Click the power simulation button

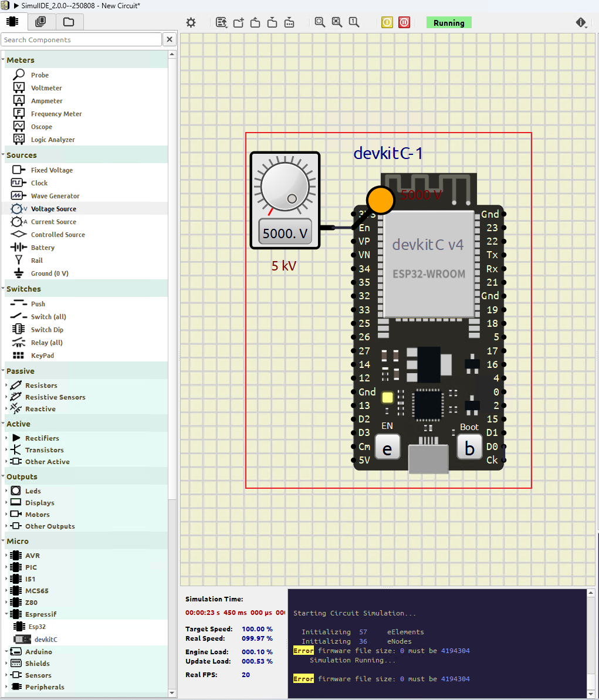[x=387, y=22]
